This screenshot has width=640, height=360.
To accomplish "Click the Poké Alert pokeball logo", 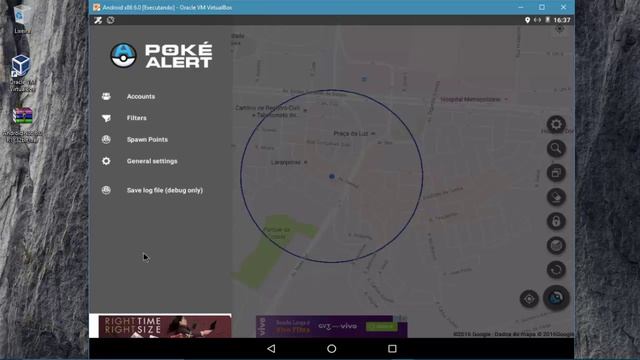I will pyautogui.click(x=123, y=55).
